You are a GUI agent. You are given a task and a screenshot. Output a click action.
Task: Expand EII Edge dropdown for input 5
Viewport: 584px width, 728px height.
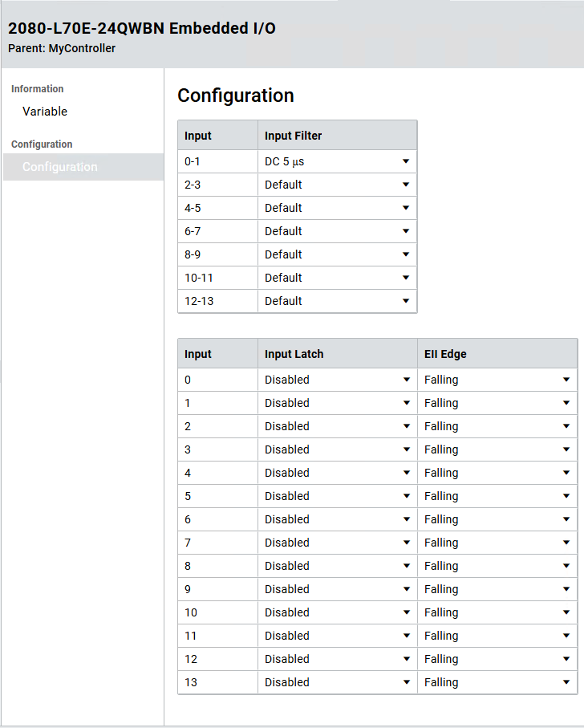pos(497,496)
